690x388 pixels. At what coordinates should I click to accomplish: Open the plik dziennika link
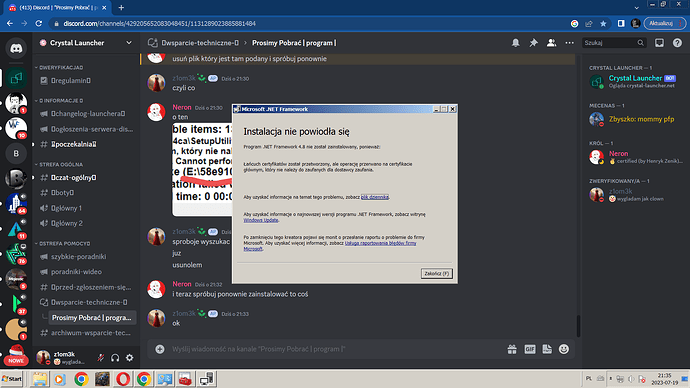point(374,197)
